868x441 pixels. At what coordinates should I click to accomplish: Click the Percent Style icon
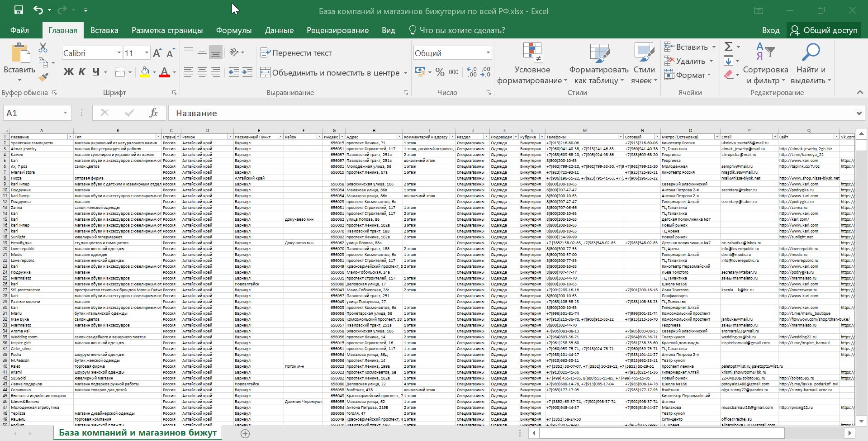point(440,72)
